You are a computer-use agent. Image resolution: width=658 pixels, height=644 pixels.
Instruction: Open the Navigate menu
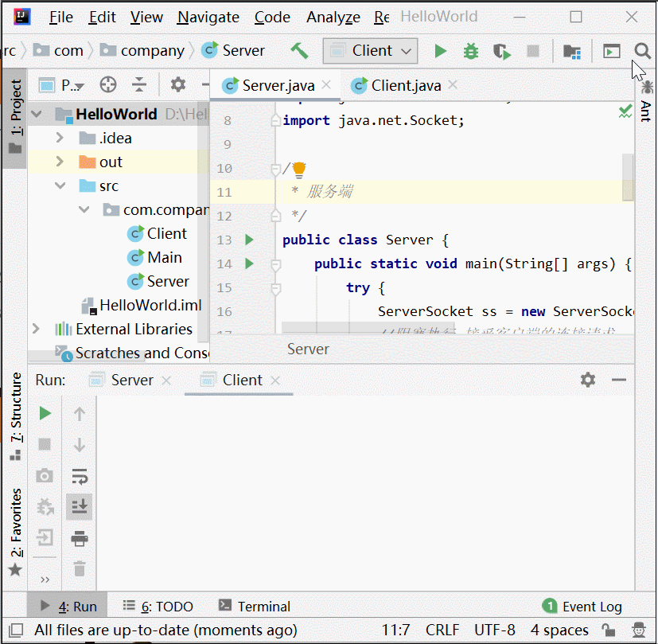point(208,18)
